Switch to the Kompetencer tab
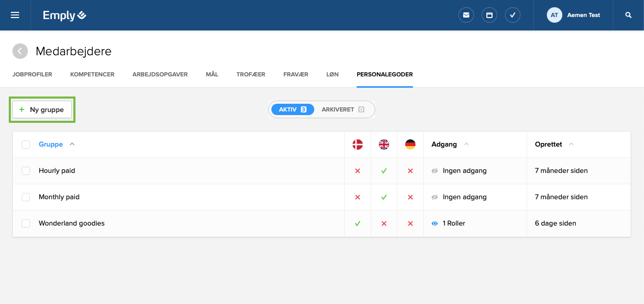 (x=92, y=74)
